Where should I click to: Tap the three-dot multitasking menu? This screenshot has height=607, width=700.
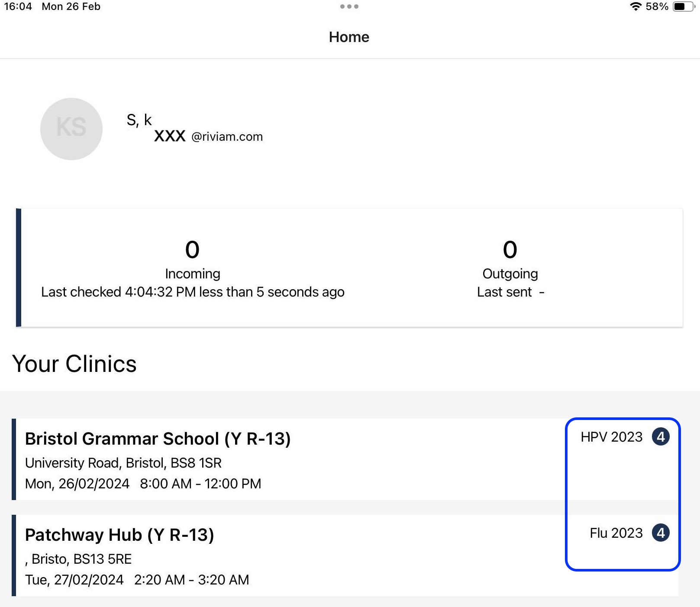tap(349, 6)
